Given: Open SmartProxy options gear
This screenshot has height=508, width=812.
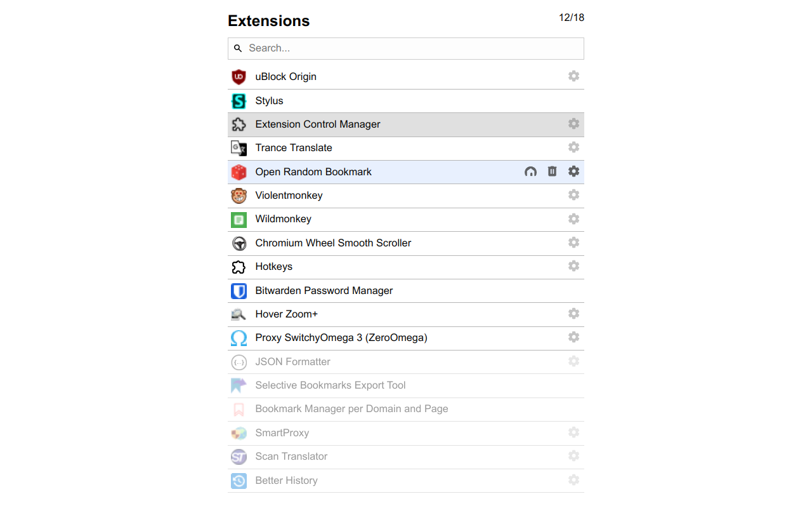Looking at the screenshot, I should [x=573, y=432].
